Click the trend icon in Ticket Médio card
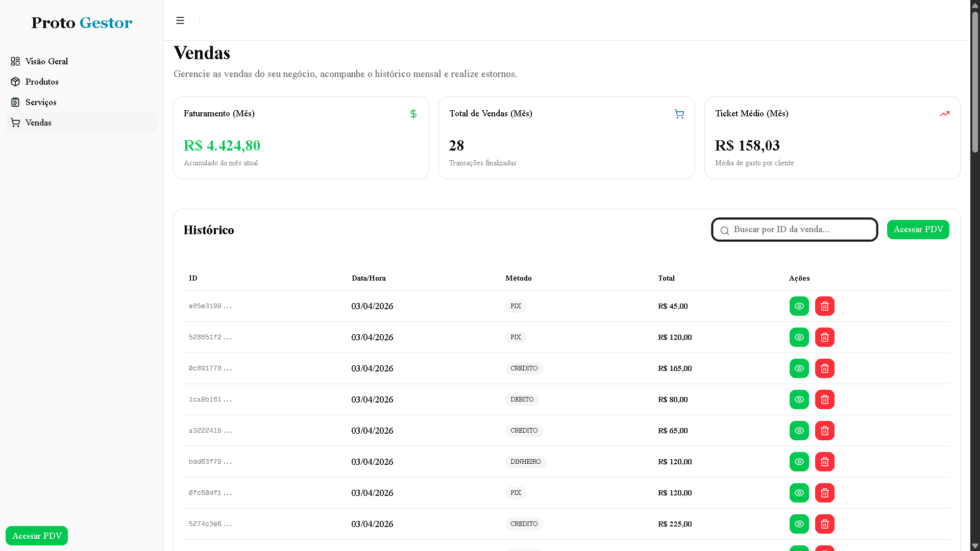The height and width of the screenshot is (551, 980). pos(944,114)
